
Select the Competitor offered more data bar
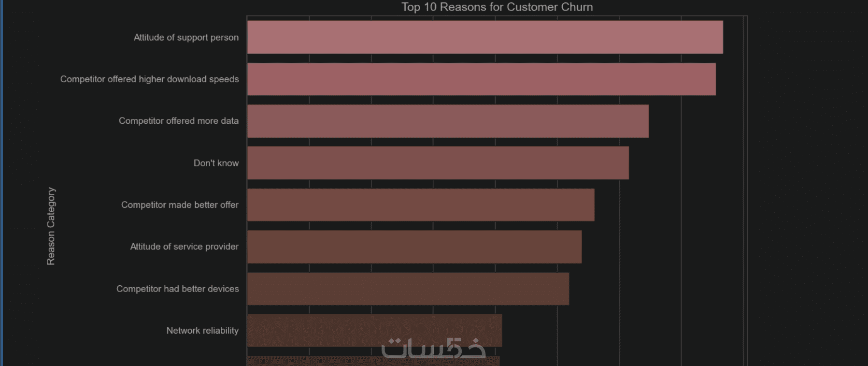click(x=448, y=121)
